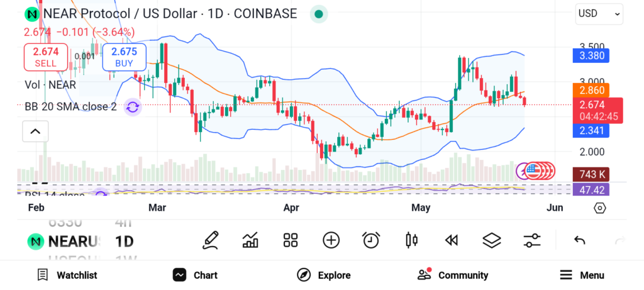Click the 47.42 RSI value label
The image size is (644, 290).
point(591,190)
